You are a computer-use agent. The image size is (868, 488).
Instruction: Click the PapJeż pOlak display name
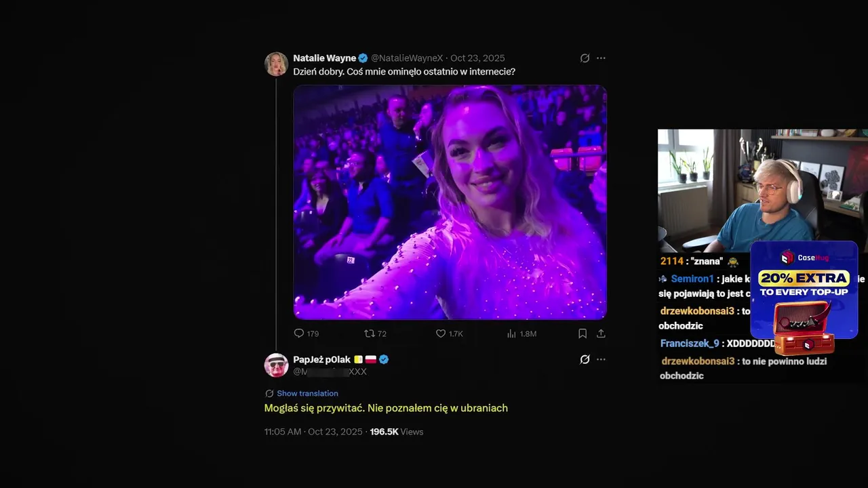322,359
